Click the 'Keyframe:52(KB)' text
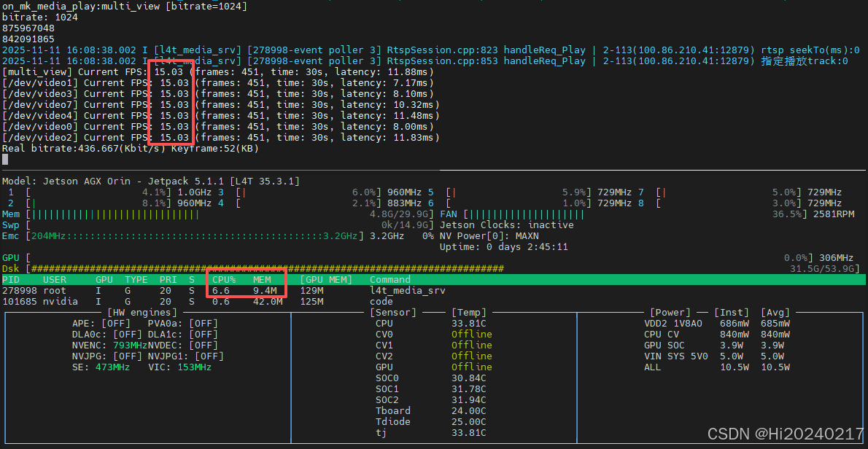The height and width of the screenshot is (449, 868). pyautogui.click(x=214, y=149)
